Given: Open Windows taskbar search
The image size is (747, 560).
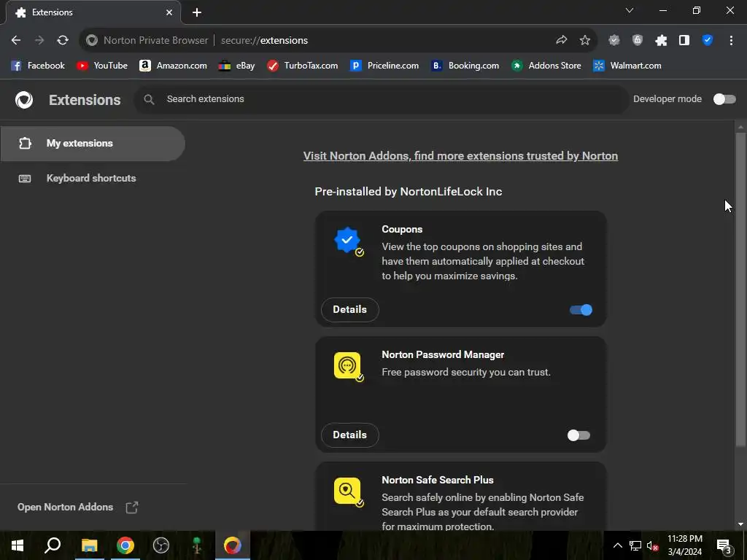Looking at the screenshot, I should tap(53, 545).
